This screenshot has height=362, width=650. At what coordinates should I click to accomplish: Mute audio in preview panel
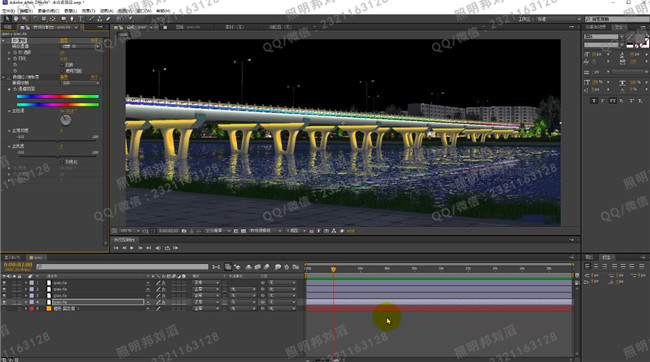coord(158,248)
